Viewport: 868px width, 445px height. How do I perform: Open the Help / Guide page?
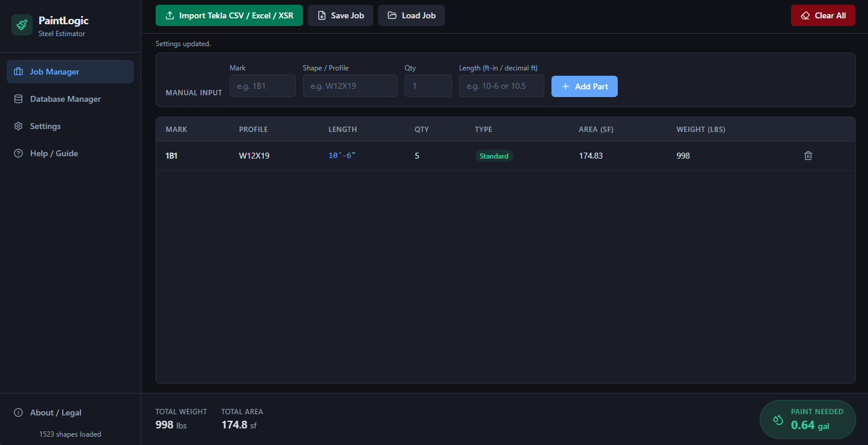point(70,153)
